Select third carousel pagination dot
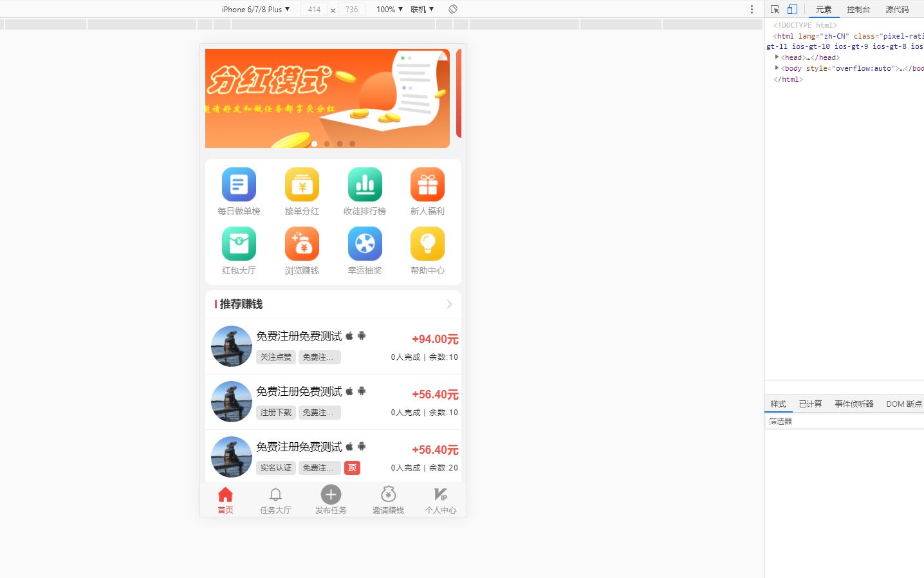924x578 pixels. coord(340,144)
